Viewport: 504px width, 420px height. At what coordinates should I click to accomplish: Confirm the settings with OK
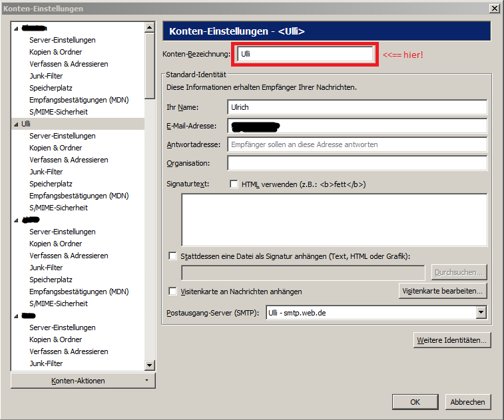click(415, 402)
